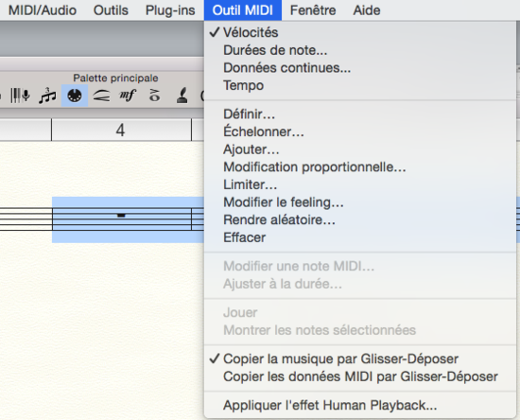Choose Limiter... from the menu
Viewport: 520px width, 420px height.
(x=360, y=184)
